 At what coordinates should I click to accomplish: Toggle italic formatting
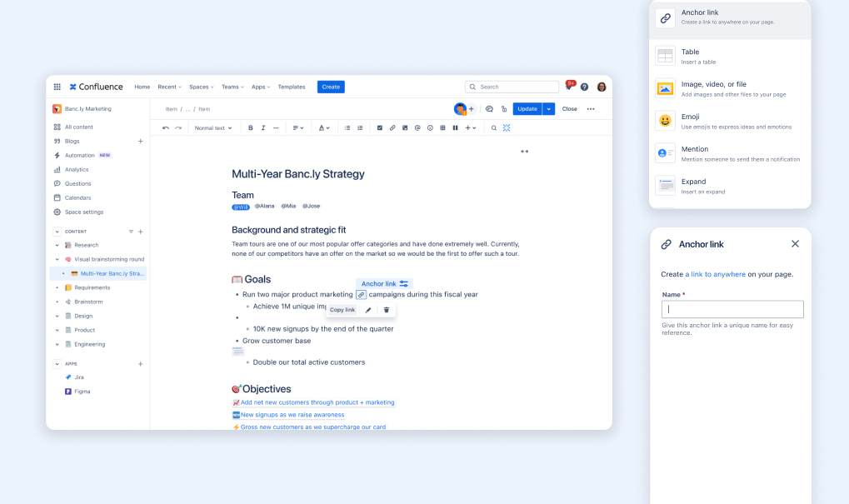[263, 127]
